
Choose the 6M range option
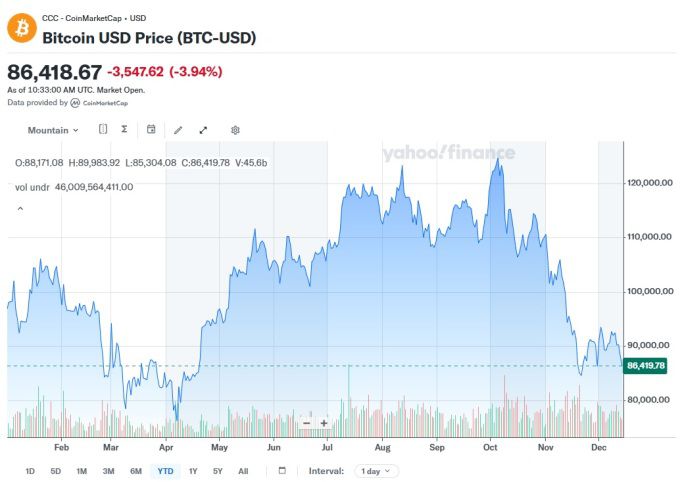135,471
